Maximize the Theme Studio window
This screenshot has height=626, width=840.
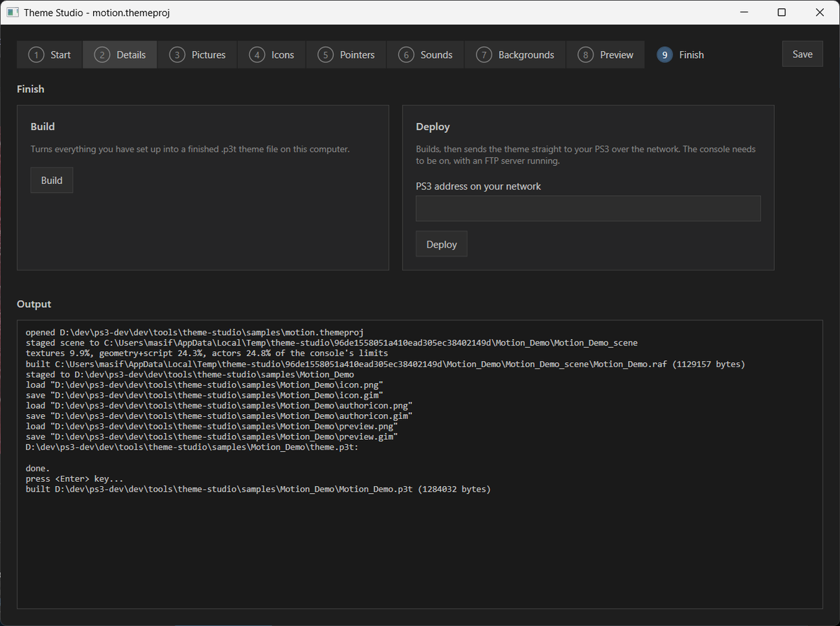tap(782, 13)
